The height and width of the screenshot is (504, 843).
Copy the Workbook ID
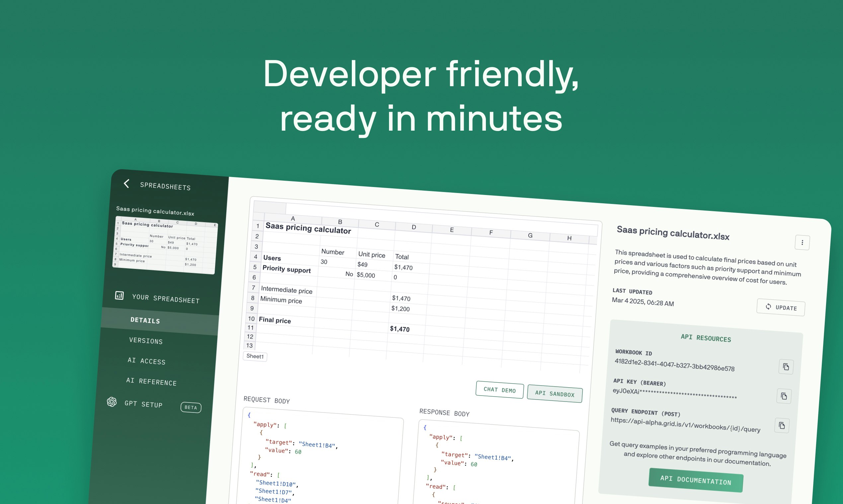pyautogui.click(x=786, y=367)
